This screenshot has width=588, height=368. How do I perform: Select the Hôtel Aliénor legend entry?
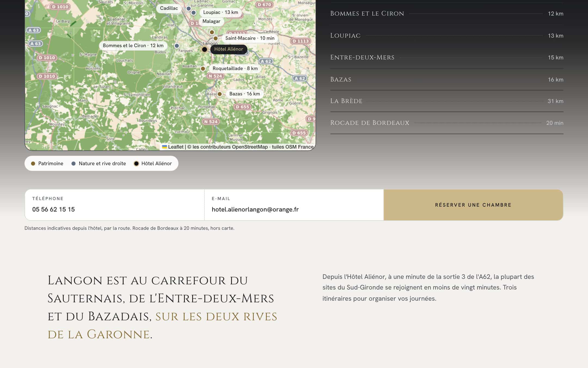coord(153,164)
